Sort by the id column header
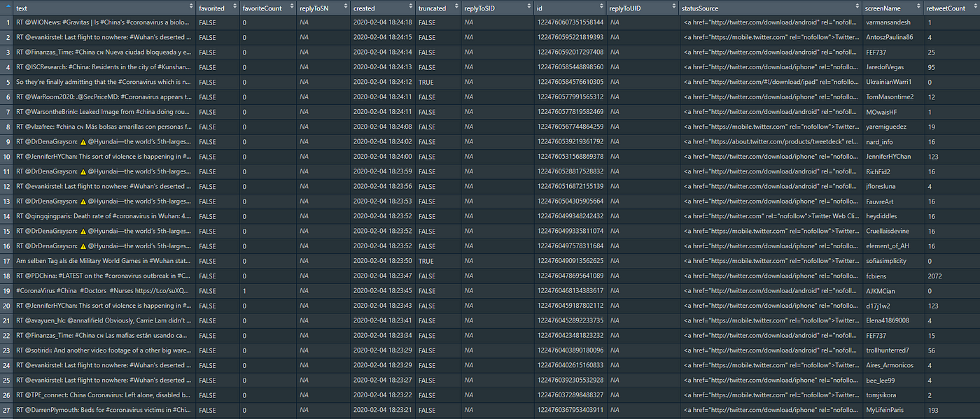The height and width of the screenshot is (419, 980). click(570, 8)
